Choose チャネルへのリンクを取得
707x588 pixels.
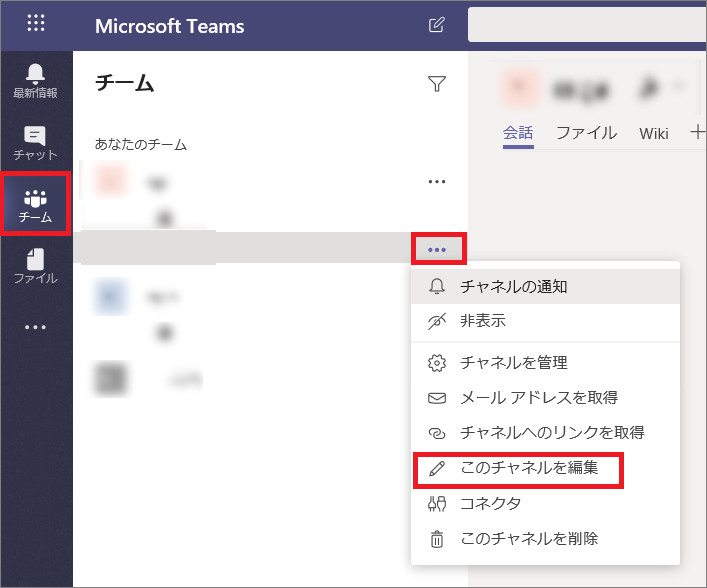click(x=545, y=433)
